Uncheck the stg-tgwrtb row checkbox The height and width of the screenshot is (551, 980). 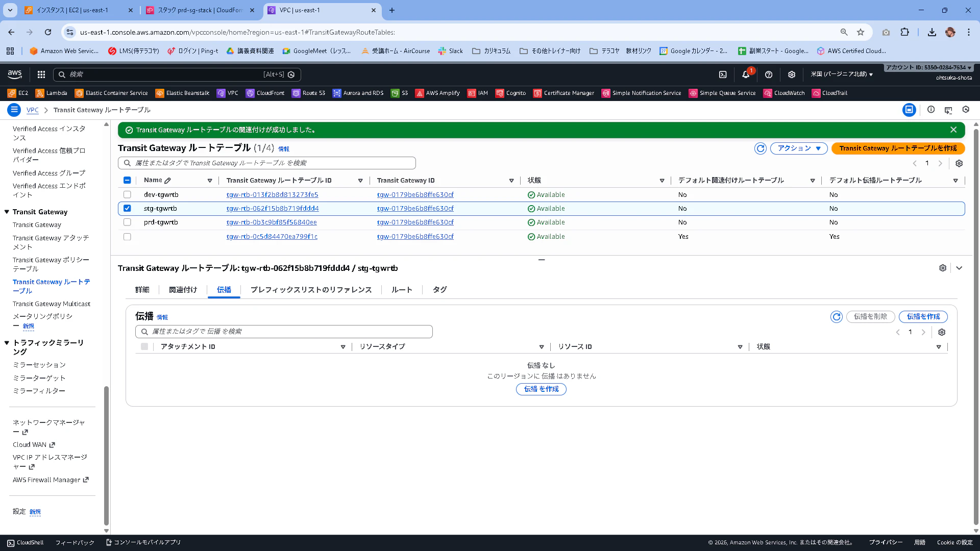(x=127, y=209)
